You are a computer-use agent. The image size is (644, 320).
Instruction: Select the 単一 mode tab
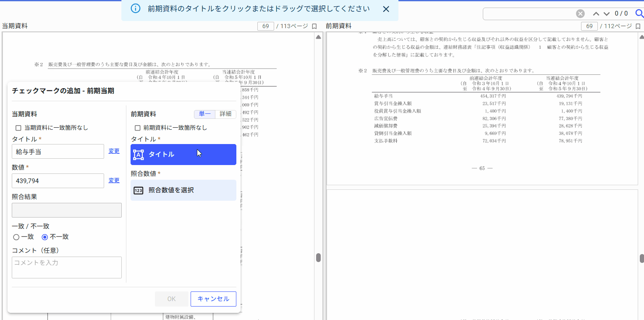point(204,114)
